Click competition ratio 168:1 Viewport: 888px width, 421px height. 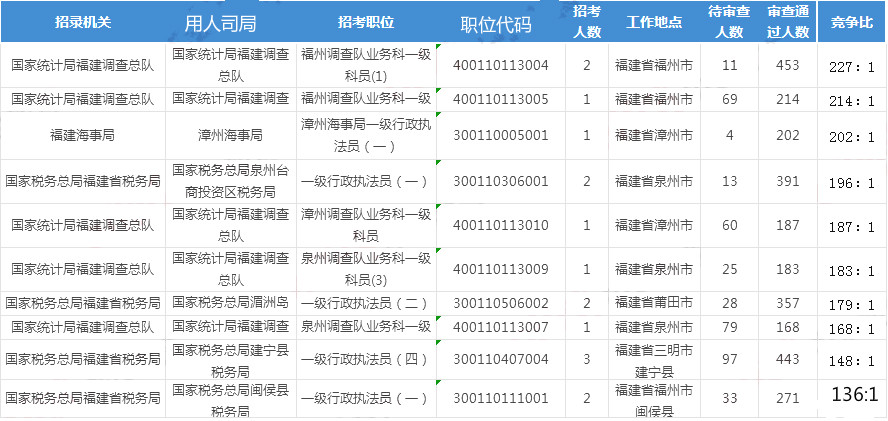click(x=852, y=329)
